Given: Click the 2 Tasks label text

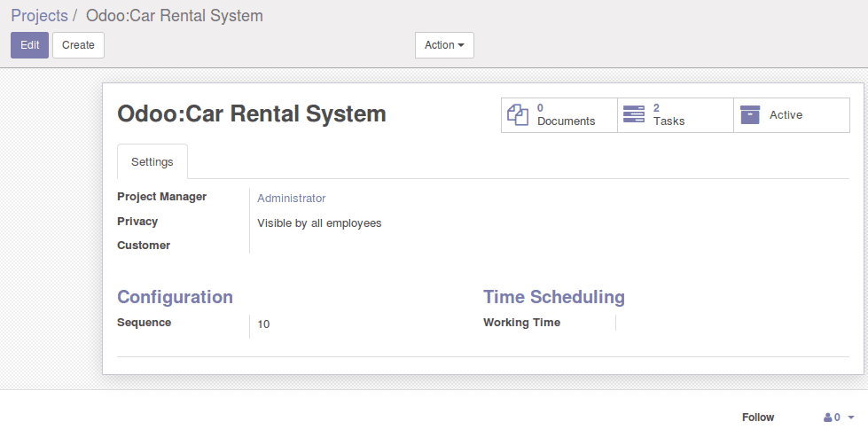Looking at the screenshot, I should tap(669, 115).
